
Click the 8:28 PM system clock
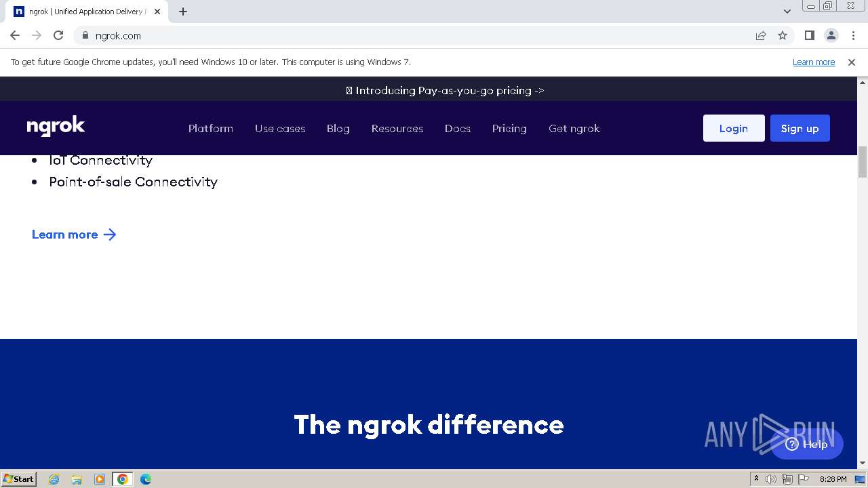click(x=833, y=479)
